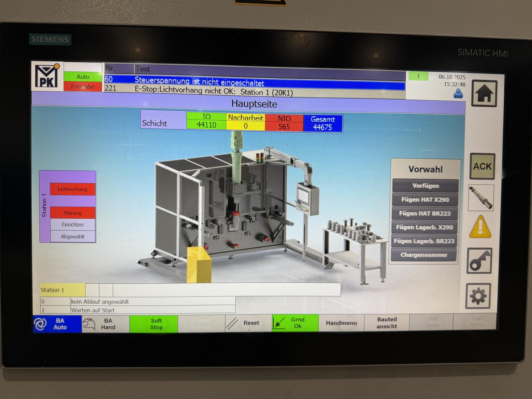Click the MPK logo icon
Viewport: 532px width, 399px height.
tap(47, 76)
